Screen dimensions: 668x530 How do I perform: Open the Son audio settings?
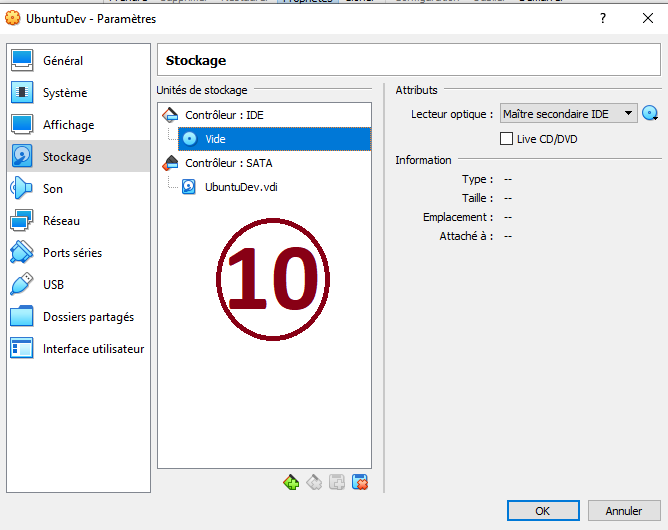53,189
